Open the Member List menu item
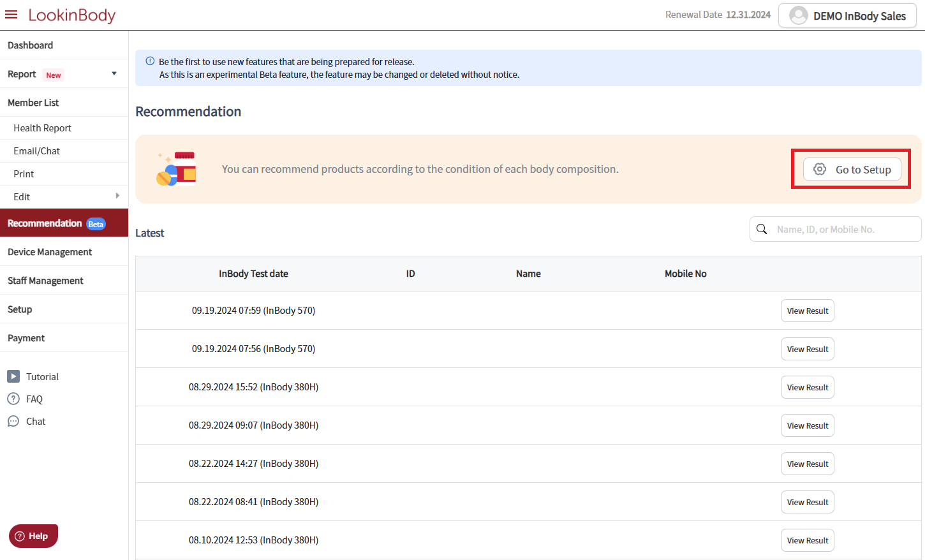Screen dimensions: 925x560 coord(64,103)
